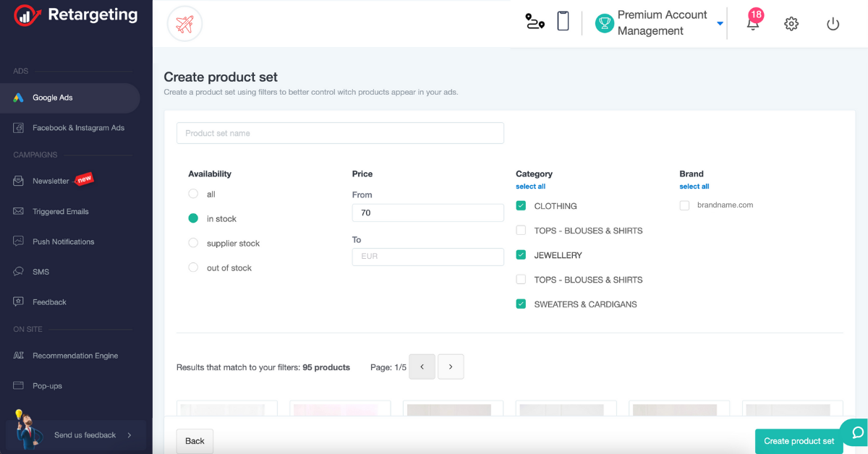This screenshot has width=868, height=454.
Task: Click the Triggered Emails icon
Action: pyautogui.click(x=19, y=212)
